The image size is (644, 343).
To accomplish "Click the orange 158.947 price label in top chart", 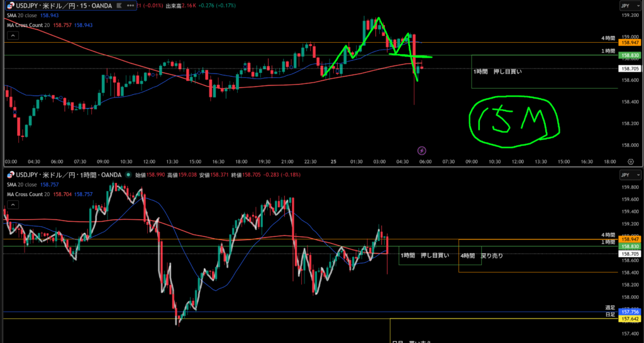I will [630, 42].
